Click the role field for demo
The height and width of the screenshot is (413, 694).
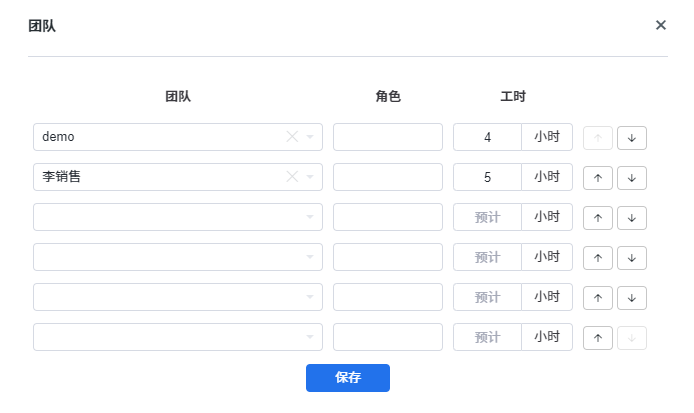[x=388, y=137]
